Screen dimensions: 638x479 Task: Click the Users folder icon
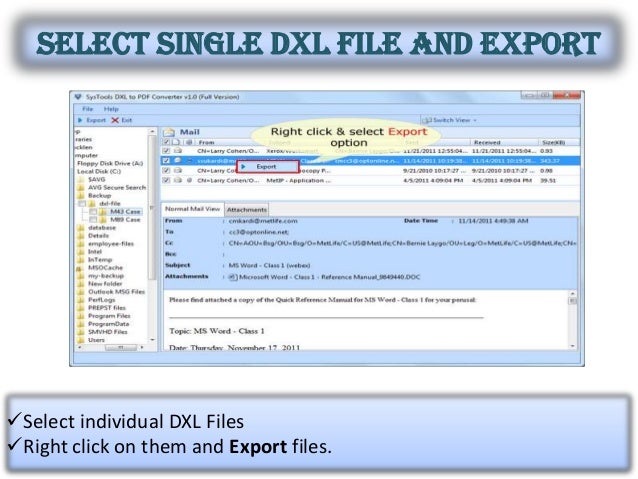point(81,340)
